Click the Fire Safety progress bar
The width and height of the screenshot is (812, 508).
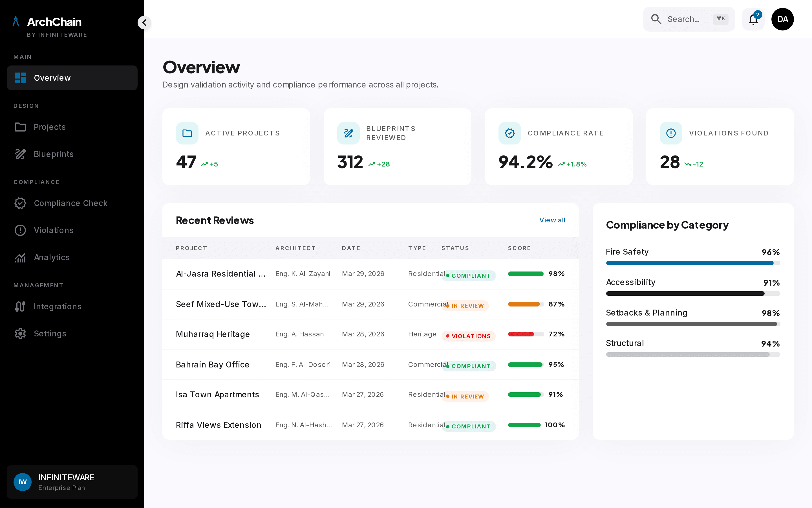click(x=693, y=263)
